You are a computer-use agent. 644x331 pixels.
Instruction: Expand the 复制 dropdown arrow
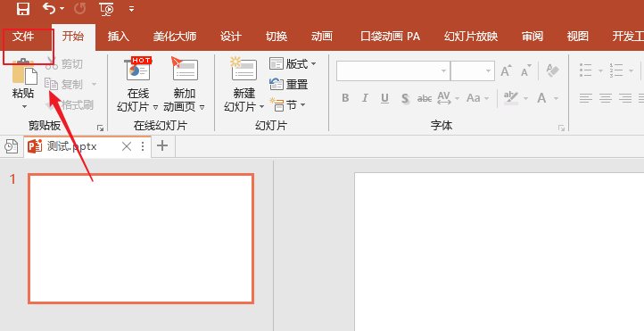94,84
